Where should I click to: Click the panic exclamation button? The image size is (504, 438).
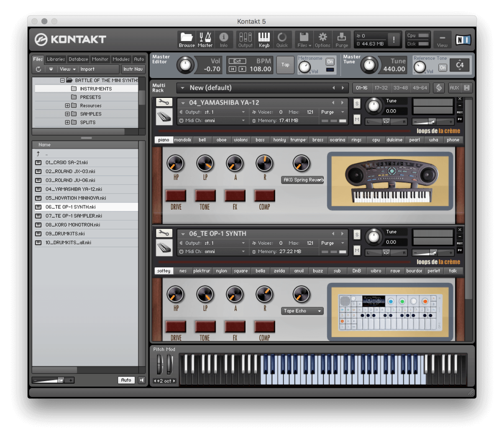(394, 39)
